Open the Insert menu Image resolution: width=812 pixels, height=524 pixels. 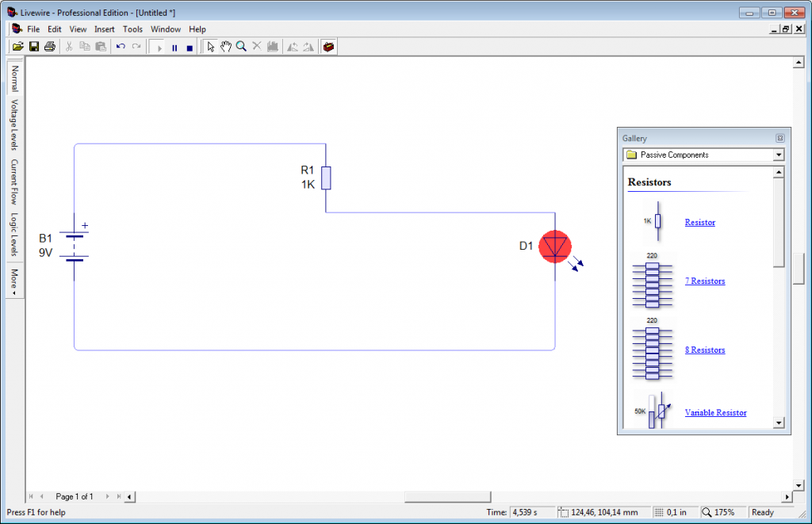(104, 29)
